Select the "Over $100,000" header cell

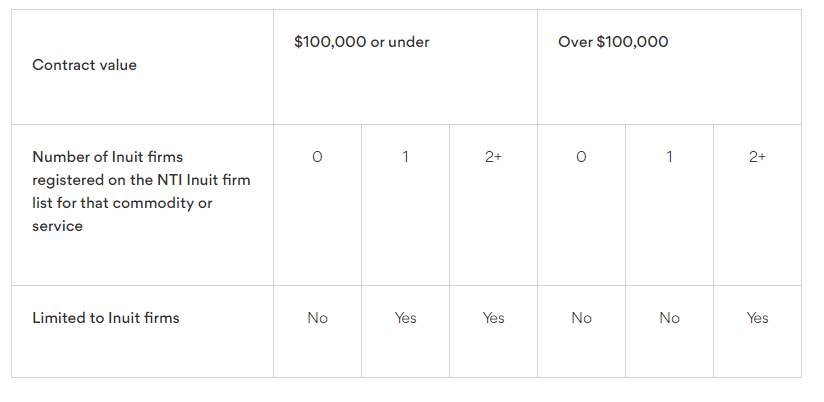(x=613, y=42)
